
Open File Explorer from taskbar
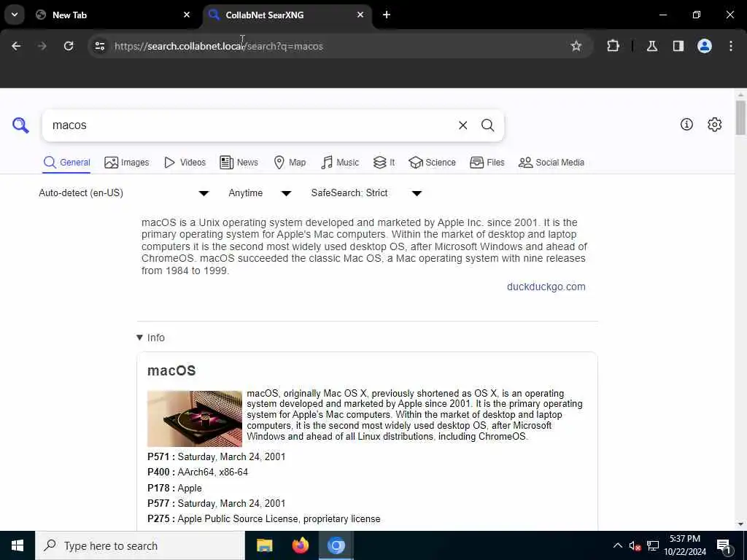tap(264, 545)
